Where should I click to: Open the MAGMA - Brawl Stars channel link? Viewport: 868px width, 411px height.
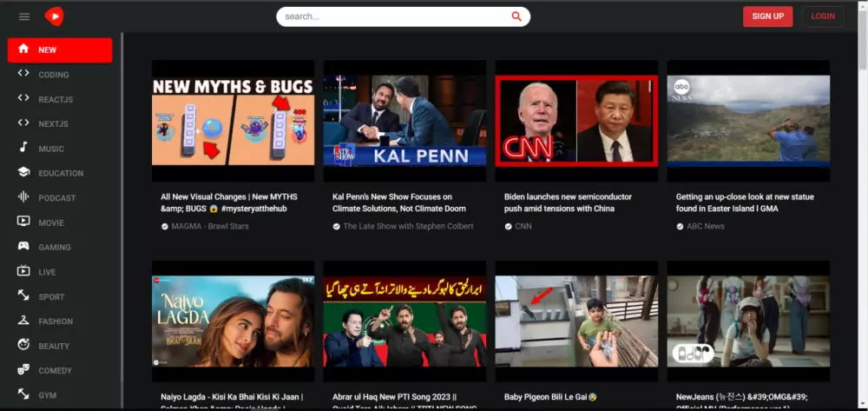click(x=210, y=226)
